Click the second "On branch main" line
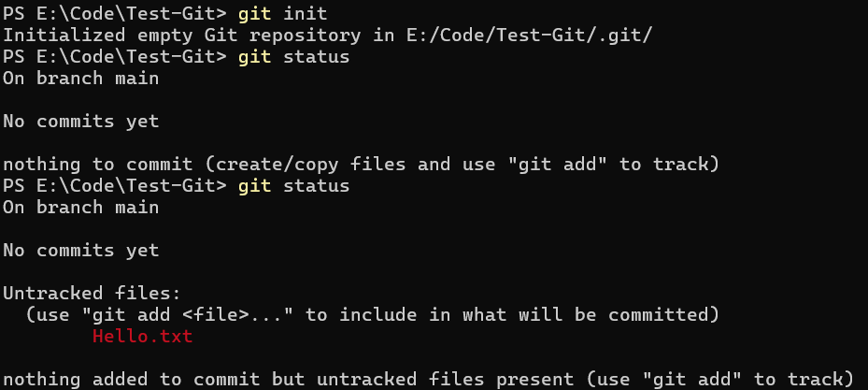The height and width of the screenshot is (390, 868). click(x=81, y=208)
